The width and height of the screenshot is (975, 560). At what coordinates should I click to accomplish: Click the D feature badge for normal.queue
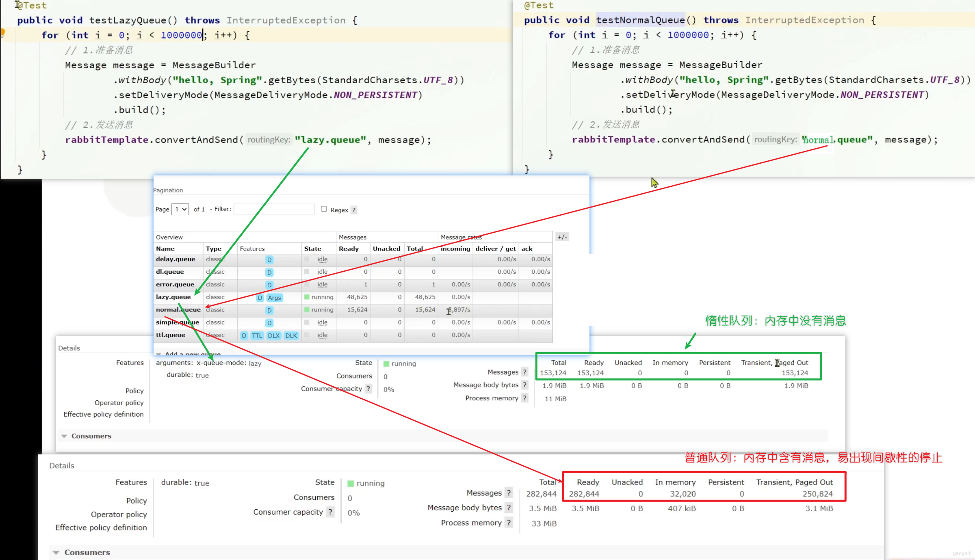click(269, 310)
